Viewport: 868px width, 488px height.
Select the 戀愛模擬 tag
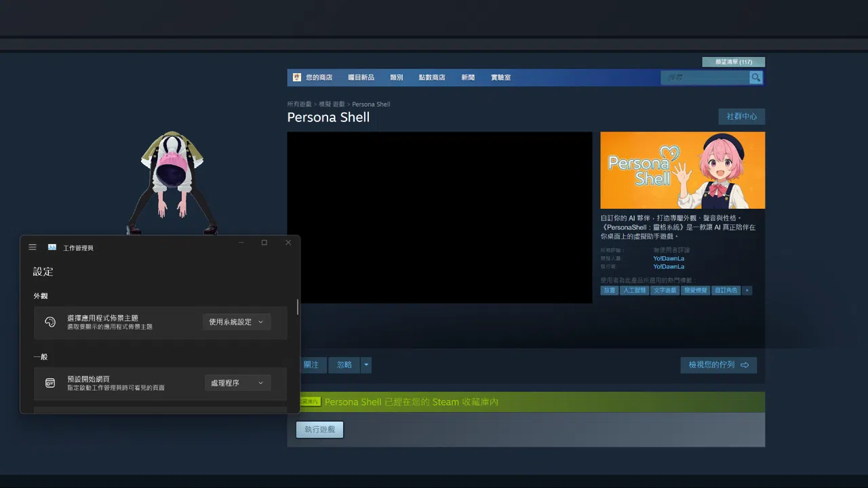click(x=696, y=290)
